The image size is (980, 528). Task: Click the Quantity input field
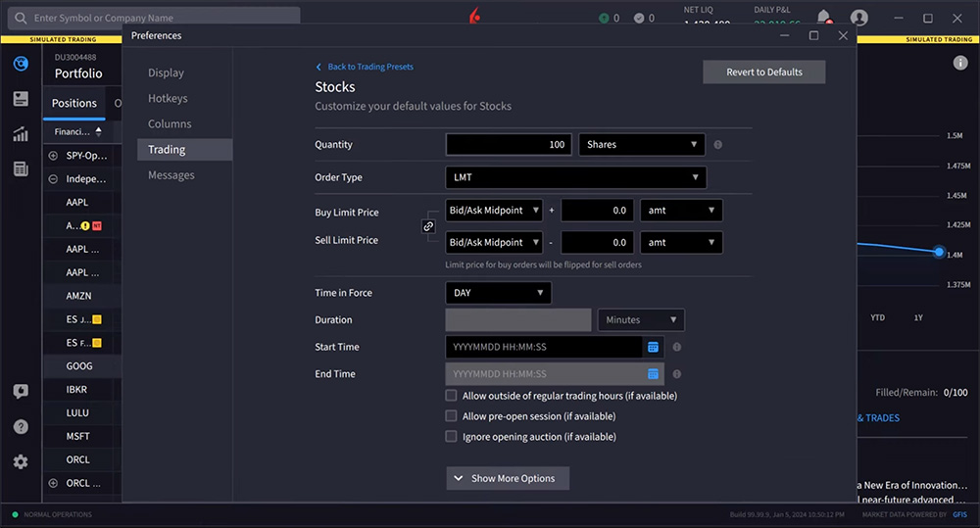[509, 145]
